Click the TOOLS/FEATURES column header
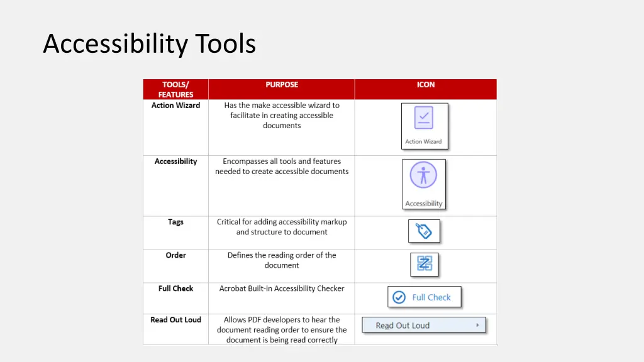 tap(175, 89)
